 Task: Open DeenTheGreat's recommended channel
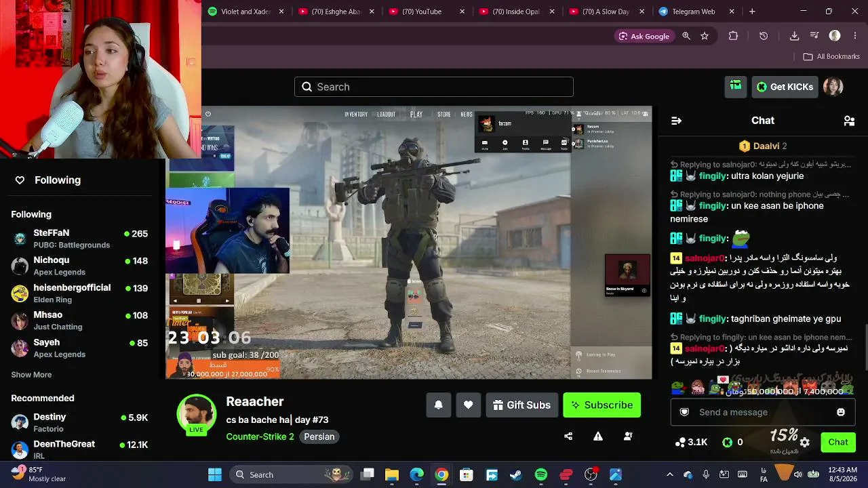[81, 449]
